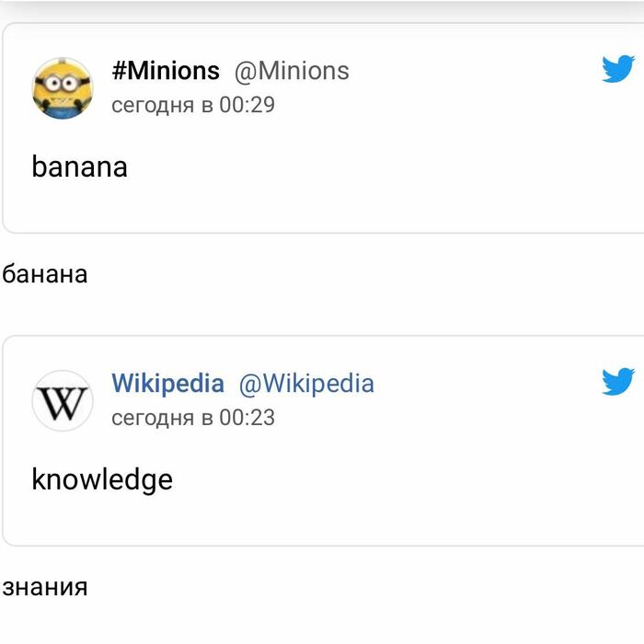Screen dimensions: 644x644
Task: Open the Minions profile avatar
Action: (63, 88)
